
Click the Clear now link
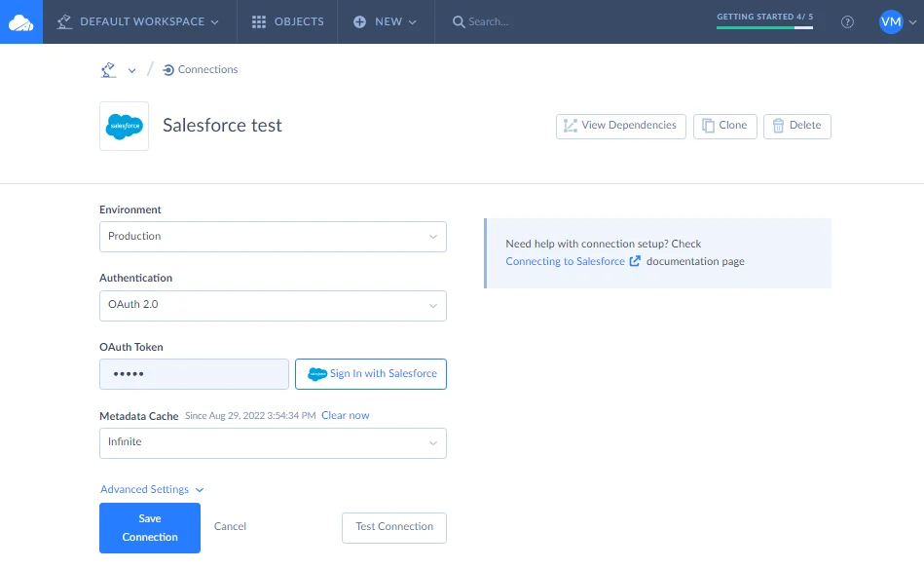tap(346, 415)
